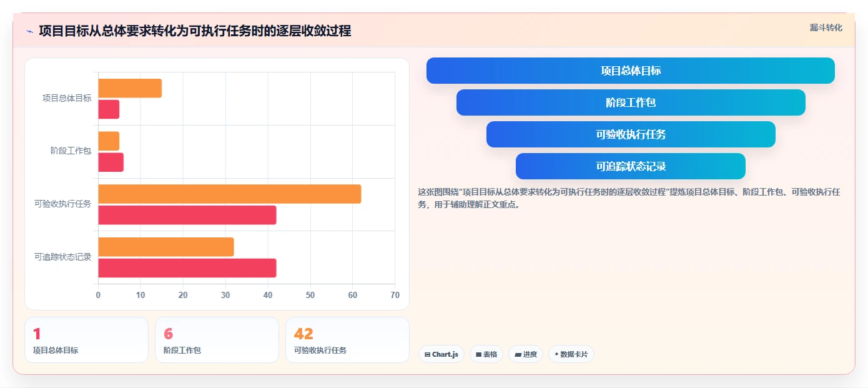Click the 阶段工作包 funnel stage bar

631,102
